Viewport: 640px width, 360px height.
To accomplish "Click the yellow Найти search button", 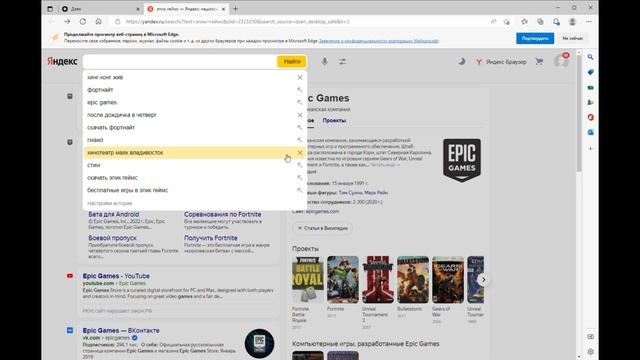I will [x=292, y=62].
